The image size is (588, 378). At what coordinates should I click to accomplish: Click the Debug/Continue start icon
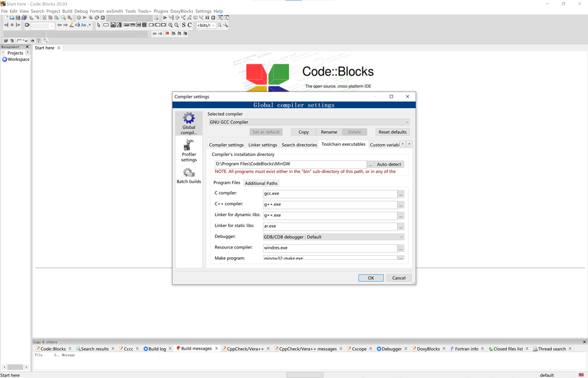pyautogui.click(x=165, y=18)
